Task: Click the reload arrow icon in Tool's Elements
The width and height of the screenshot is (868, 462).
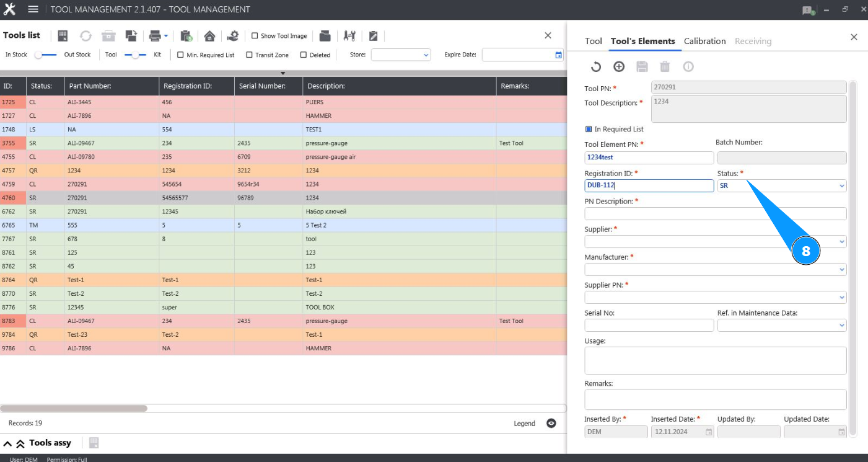Action: click(x=595, y=67)
